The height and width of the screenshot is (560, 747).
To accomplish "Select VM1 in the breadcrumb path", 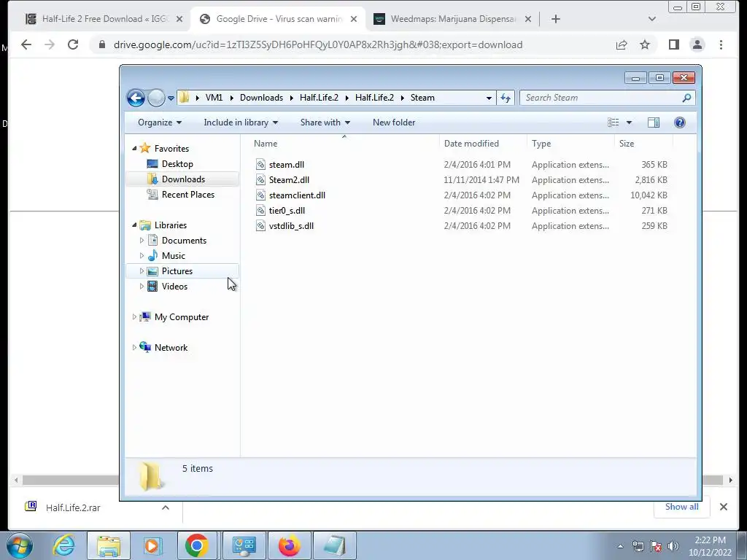I will 214,98.
